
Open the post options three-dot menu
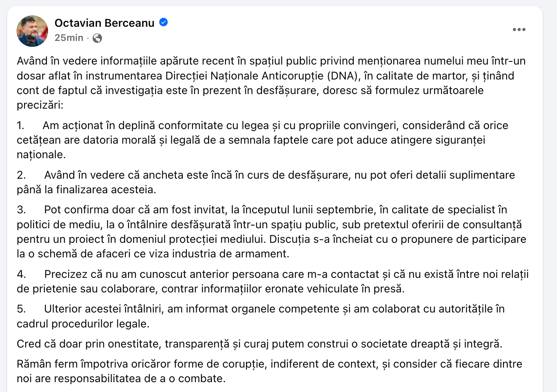click(519, 30)
